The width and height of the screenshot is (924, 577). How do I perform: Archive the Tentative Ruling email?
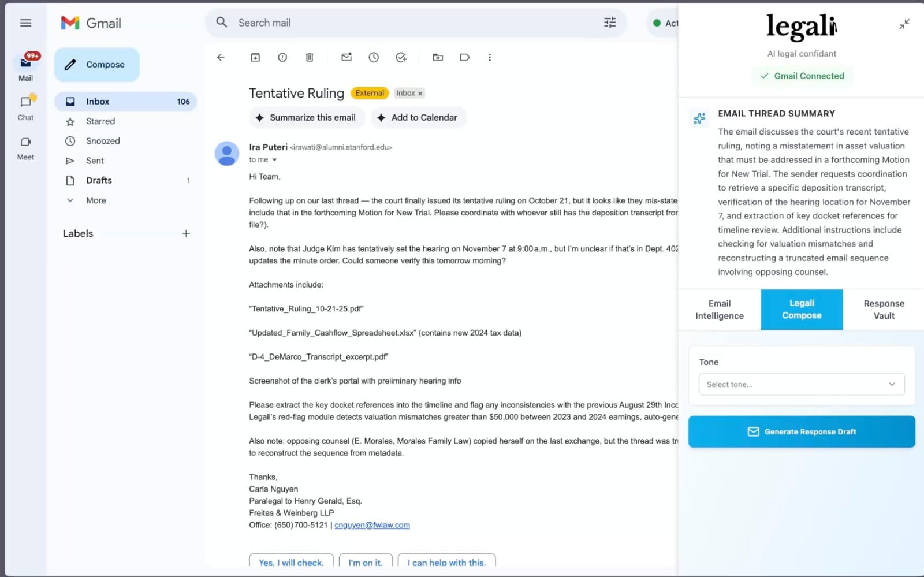(255, 57)
